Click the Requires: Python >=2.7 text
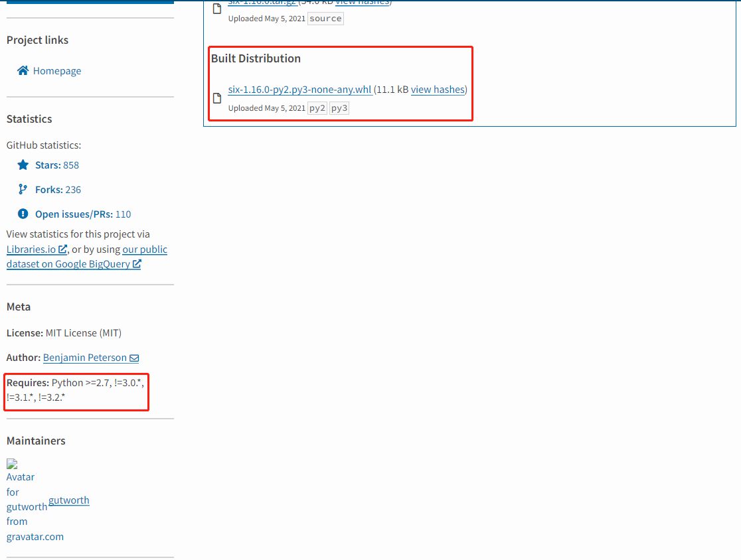 [x=75, y=390]
